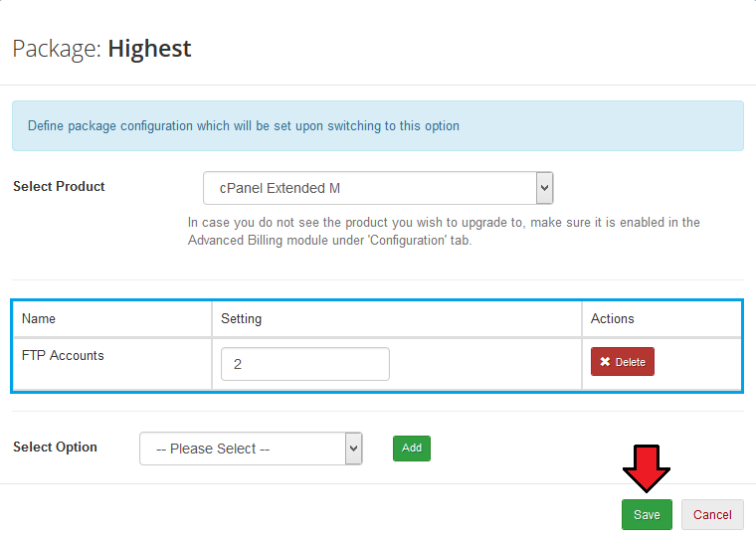The image size is (756, 542).
Task: Click the green Add button
Action: pyautogui.click(x=411, y=448)
